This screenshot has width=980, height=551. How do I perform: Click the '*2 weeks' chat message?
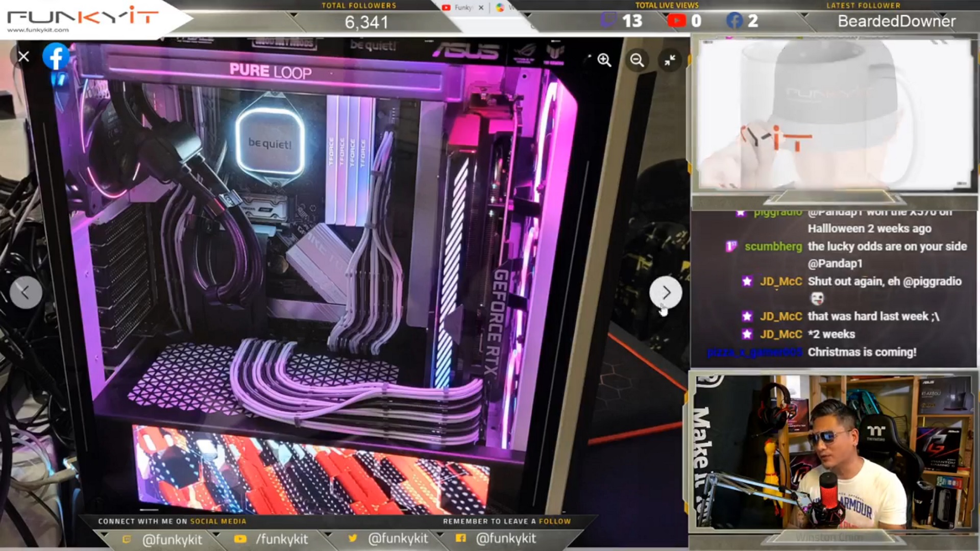pos(831,334)
